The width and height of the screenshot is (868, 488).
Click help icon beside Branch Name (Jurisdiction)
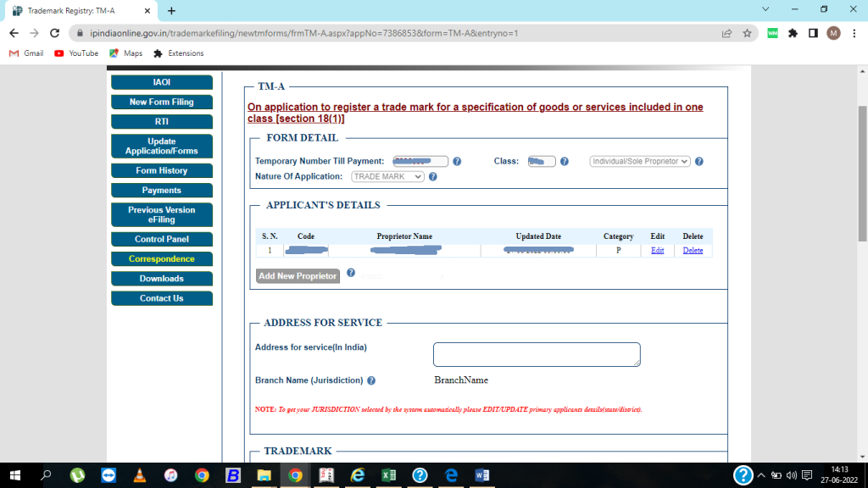coord(371,381)
